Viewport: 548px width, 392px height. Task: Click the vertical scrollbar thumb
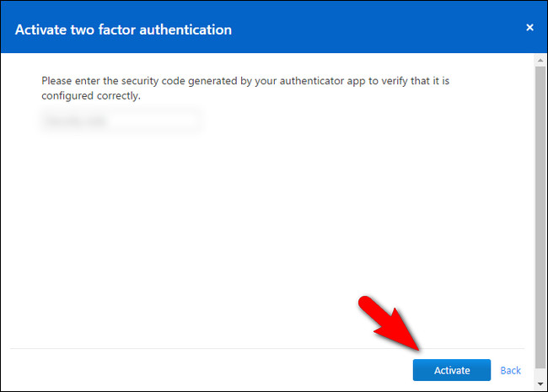pyautogui.click(x=539, y=211)
